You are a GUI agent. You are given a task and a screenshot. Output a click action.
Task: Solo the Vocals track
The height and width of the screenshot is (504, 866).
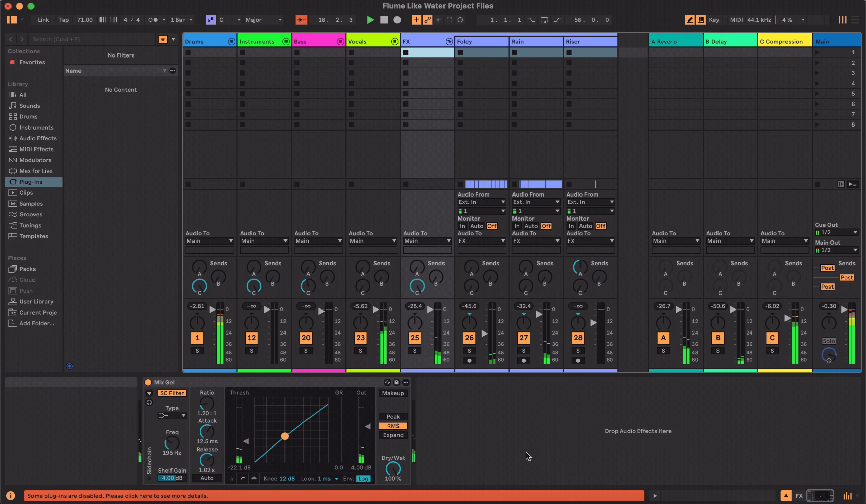tap(361, 351)
